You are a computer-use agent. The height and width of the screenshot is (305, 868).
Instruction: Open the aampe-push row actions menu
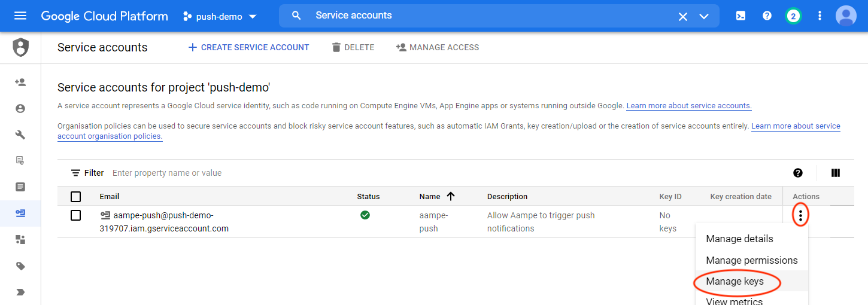coord(800,215)
